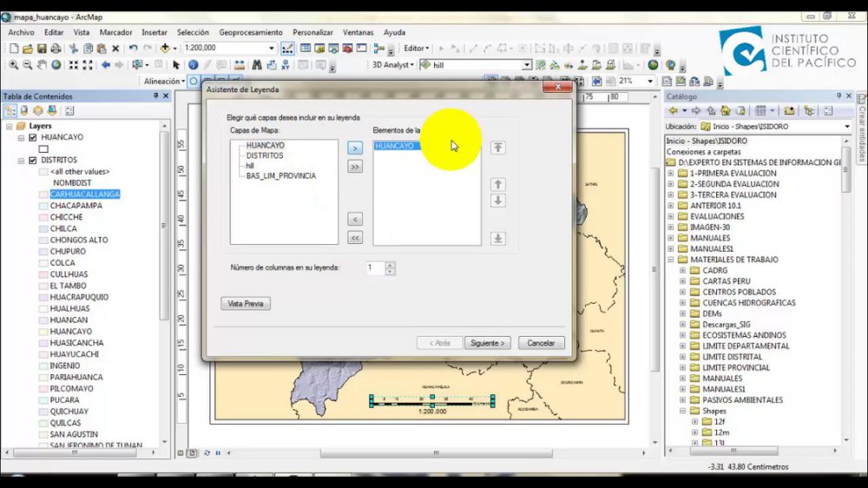Click List By Drawing Order icon
The width and height of the screenshot is (868, 488).
pyautogui.click(x=10, y=111)
